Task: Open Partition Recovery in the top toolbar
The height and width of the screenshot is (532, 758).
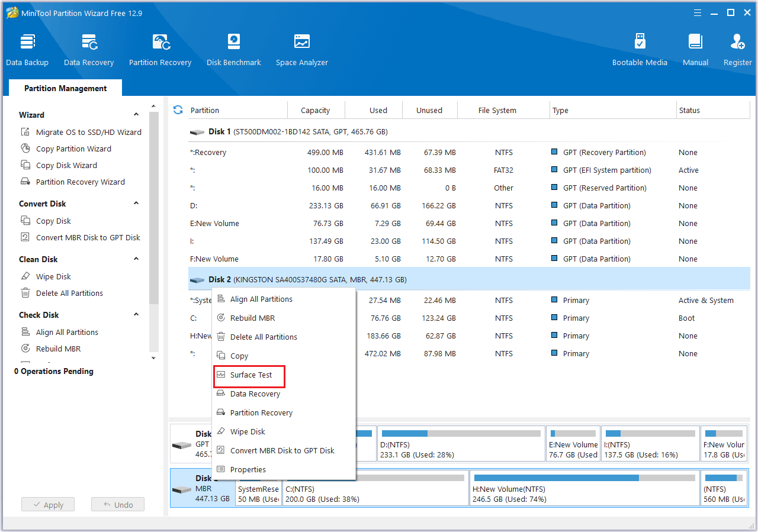Action: point(160,50)
